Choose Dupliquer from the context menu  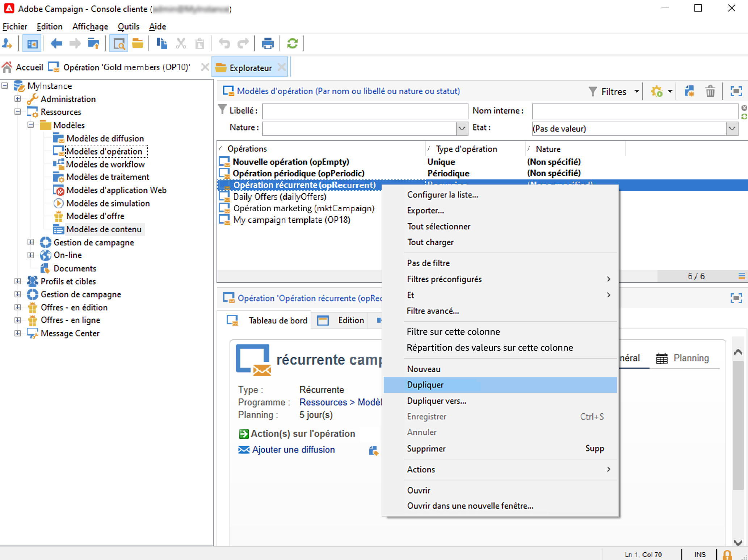pyautogui.click(x=425, y=385)
